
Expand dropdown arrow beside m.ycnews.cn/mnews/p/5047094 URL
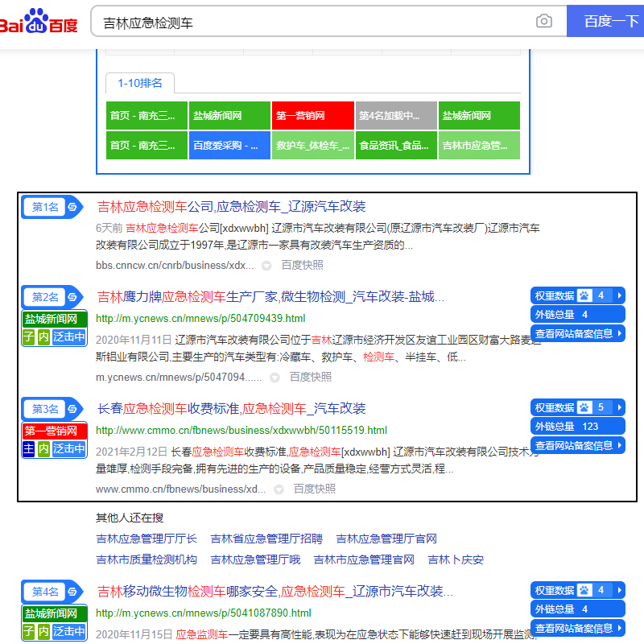(275, 378)
